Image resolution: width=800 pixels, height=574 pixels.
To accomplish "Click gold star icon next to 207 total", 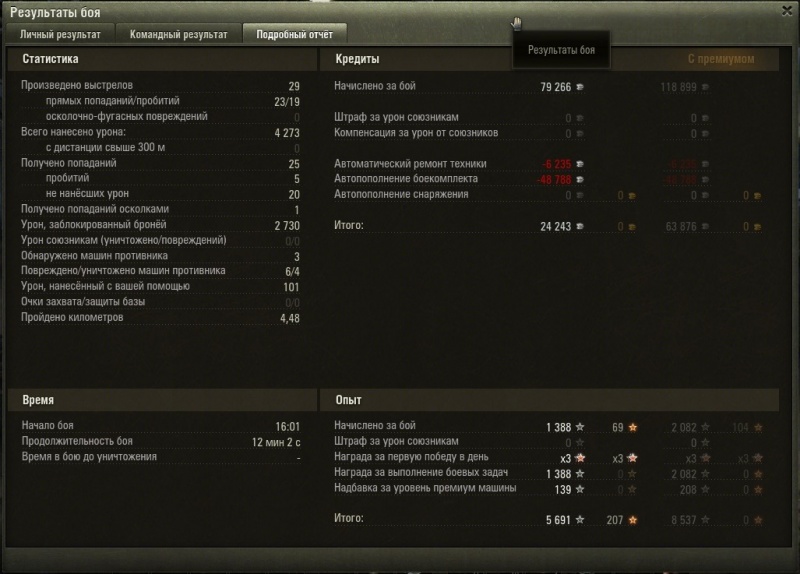I will point(633,520).
